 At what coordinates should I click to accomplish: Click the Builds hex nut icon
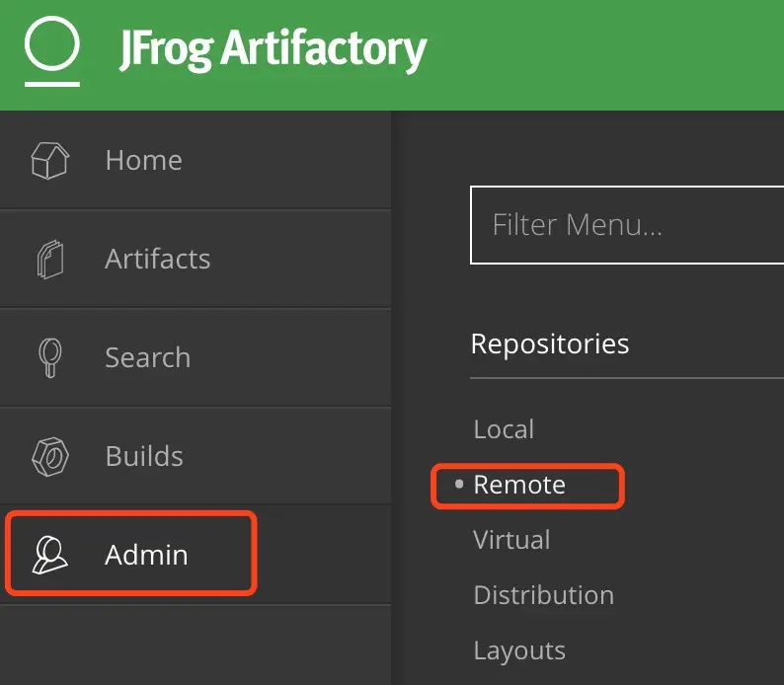(x=49, y=456)
